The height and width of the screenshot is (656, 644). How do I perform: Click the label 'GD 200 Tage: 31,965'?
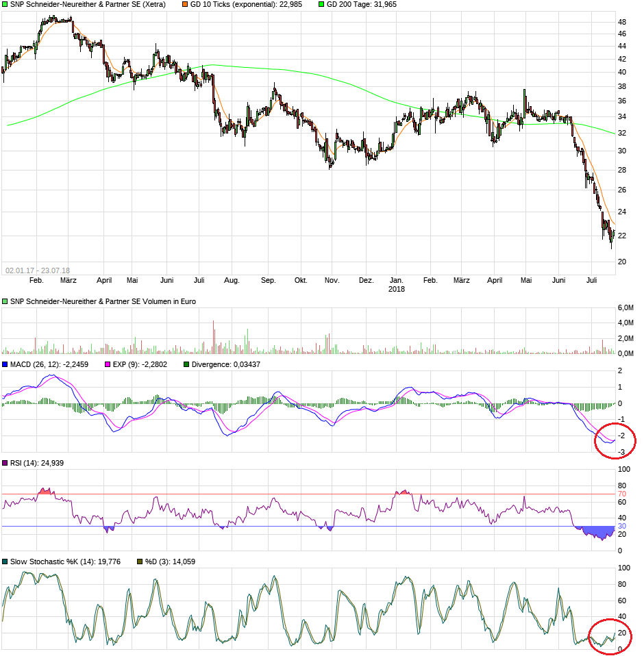(x=362, y=5)
